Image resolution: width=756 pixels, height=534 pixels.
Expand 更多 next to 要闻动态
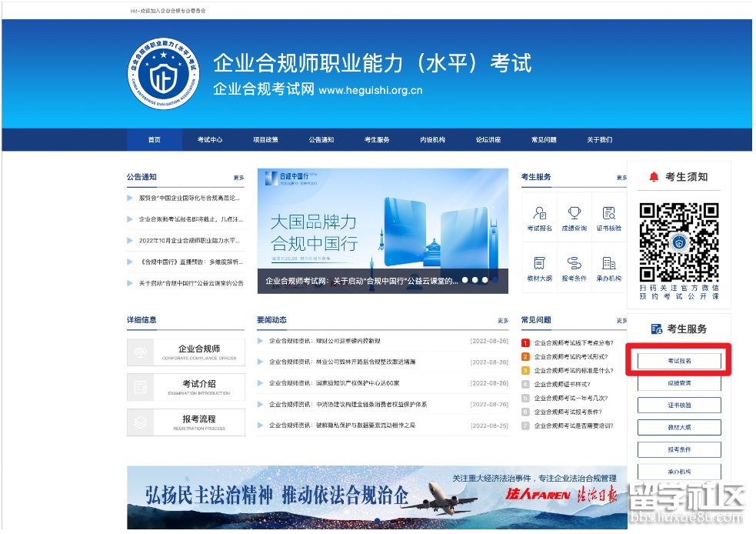(x=502, y=321)
